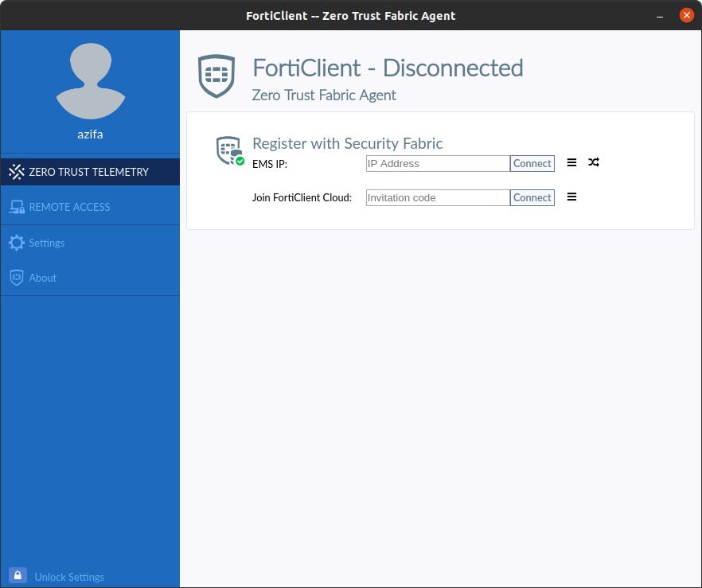702x588 pixels.
Task: Click the FortiClient shield logo in header
Action: tap(216, 76)
